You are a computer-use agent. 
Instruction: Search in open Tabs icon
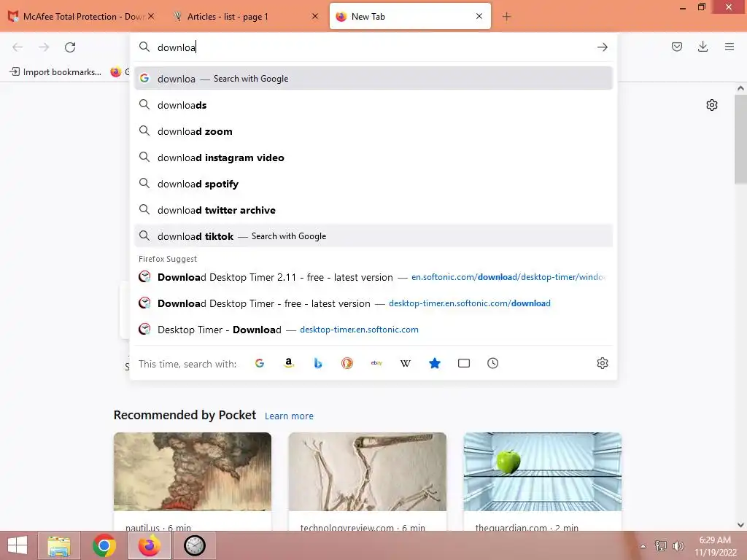pyautogui.click(x=463, y=363)
